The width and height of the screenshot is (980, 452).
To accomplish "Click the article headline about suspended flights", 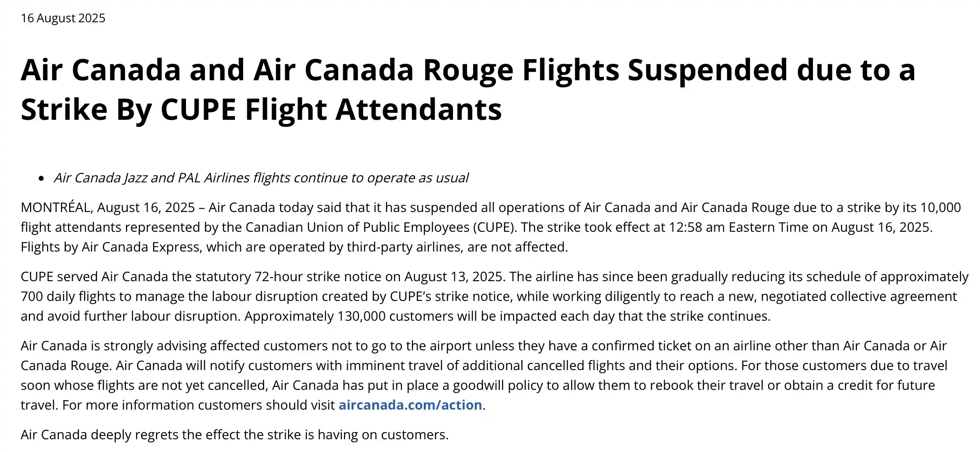I will tap(467, 70).
